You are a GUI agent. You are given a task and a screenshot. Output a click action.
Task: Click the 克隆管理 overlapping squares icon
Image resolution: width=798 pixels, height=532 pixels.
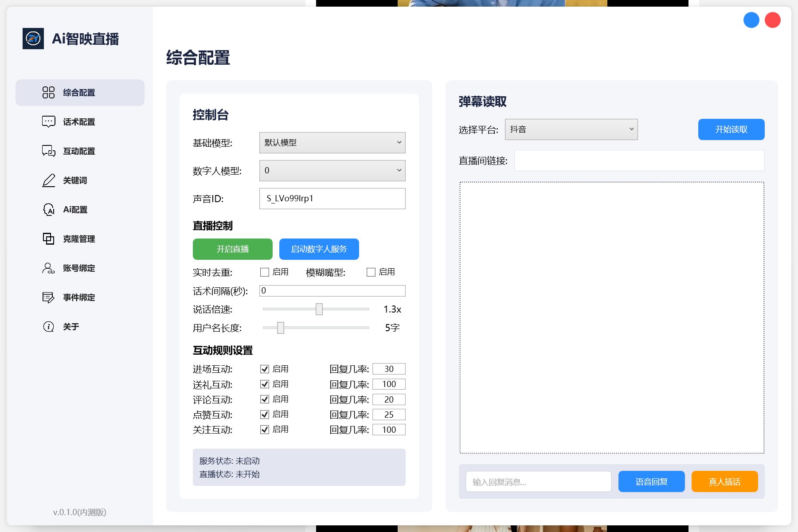coord(48,239)
